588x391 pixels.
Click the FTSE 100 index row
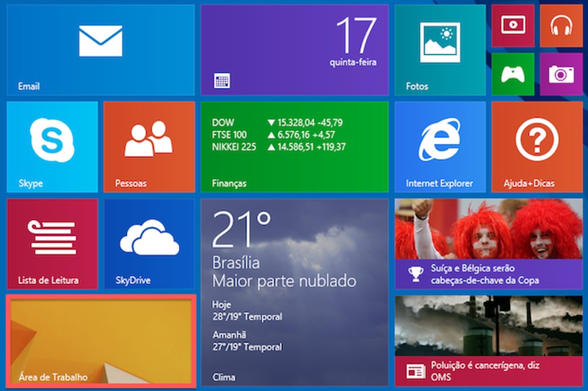[273, 135]
